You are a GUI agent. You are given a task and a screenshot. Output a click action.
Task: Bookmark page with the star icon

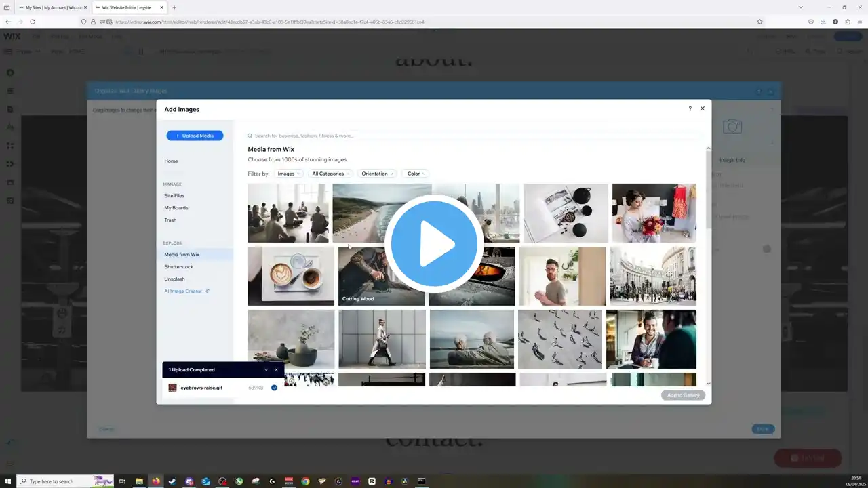[759, 22]
